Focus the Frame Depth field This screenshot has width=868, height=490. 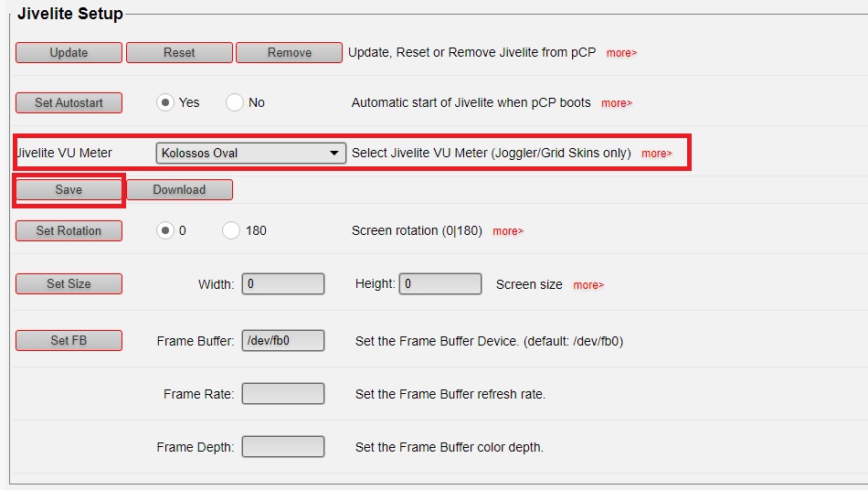tap(283, 447)
